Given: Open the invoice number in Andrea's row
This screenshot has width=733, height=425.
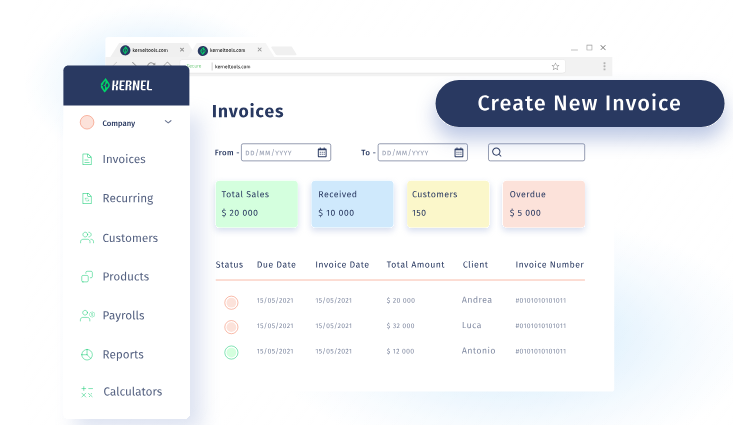Looking at the screenshot, I should (540, 301).
